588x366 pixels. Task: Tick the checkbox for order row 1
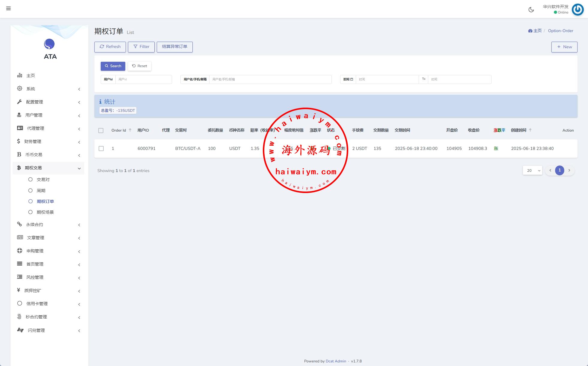101,149
